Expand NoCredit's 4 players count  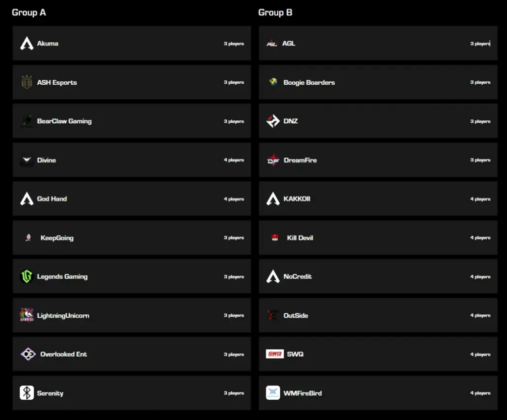point(480,277)
